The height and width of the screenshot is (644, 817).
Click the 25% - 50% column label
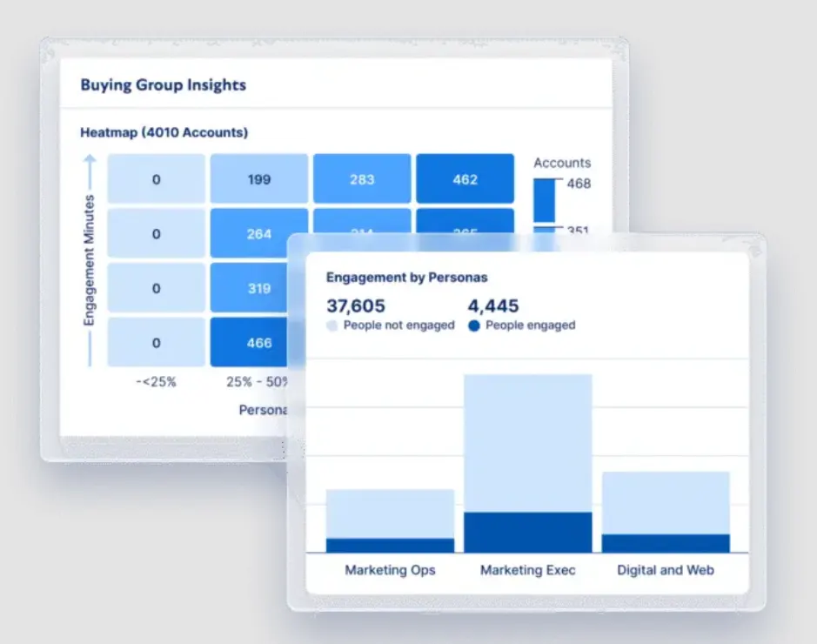[x=257, y=382]
